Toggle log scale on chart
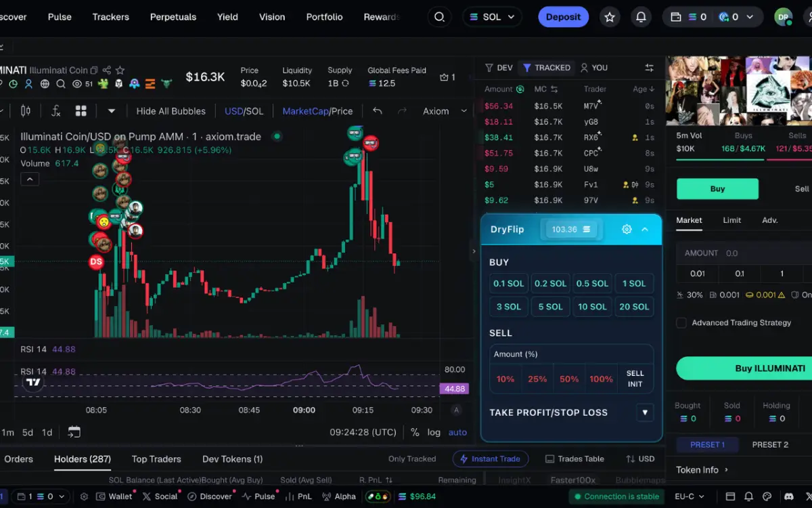The image size is (812, 508). pos(434,432)
